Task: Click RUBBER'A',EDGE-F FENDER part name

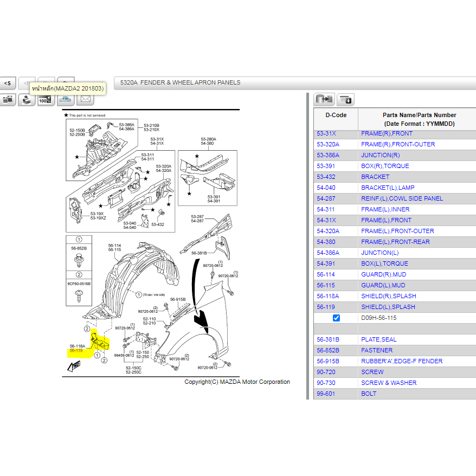Action: 402,361
